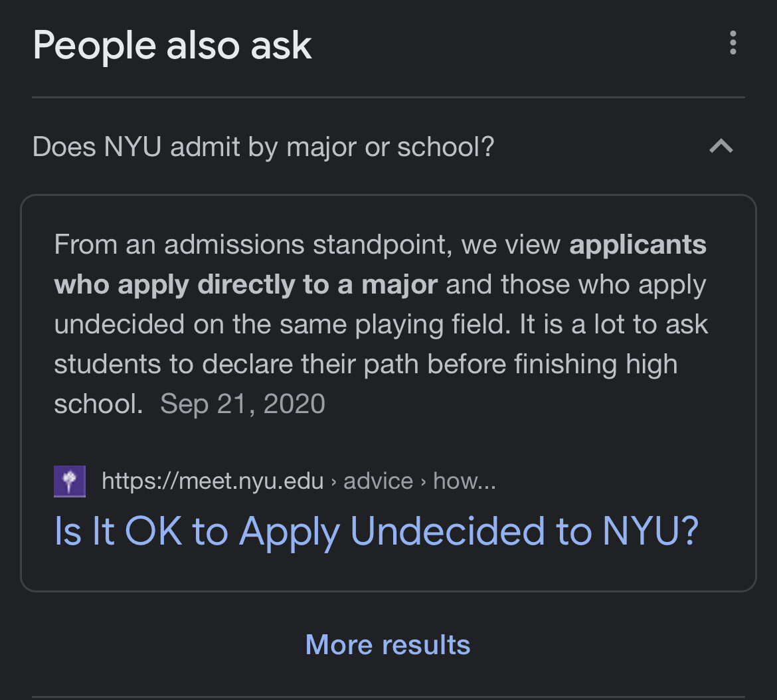Click the phrase 'and those who apply'
This screenshot has height=700, width=777.
(576, 285)
